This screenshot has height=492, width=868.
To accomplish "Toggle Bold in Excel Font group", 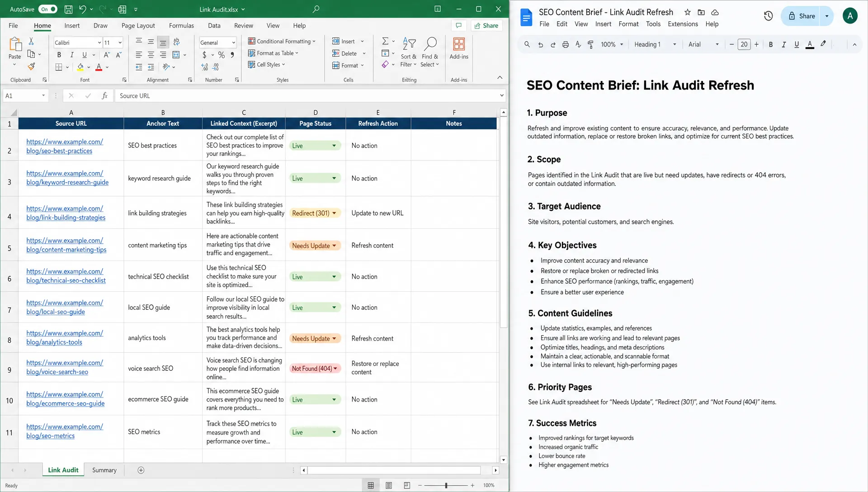I will point(59,55).
